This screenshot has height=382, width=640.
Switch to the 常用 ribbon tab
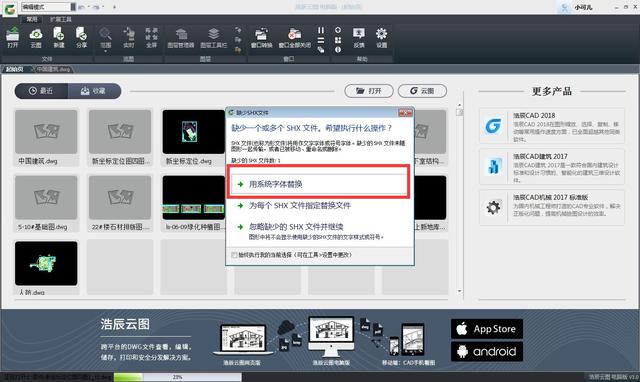31,19
